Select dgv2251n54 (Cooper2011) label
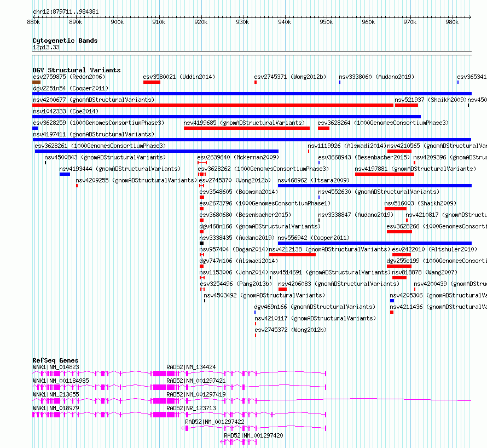The height and width of the screenshot is (448, 487). 71,88
